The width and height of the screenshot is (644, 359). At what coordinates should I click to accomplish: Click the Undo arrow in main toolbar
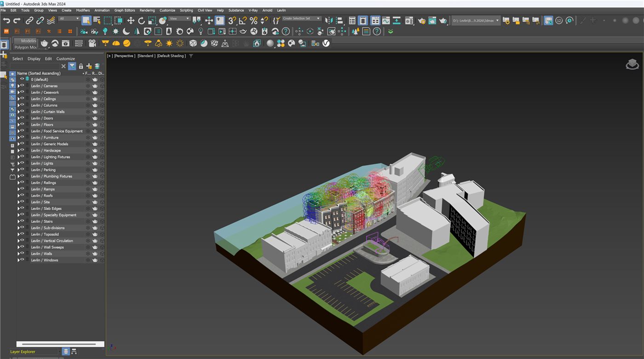click(x=6, y=20)
